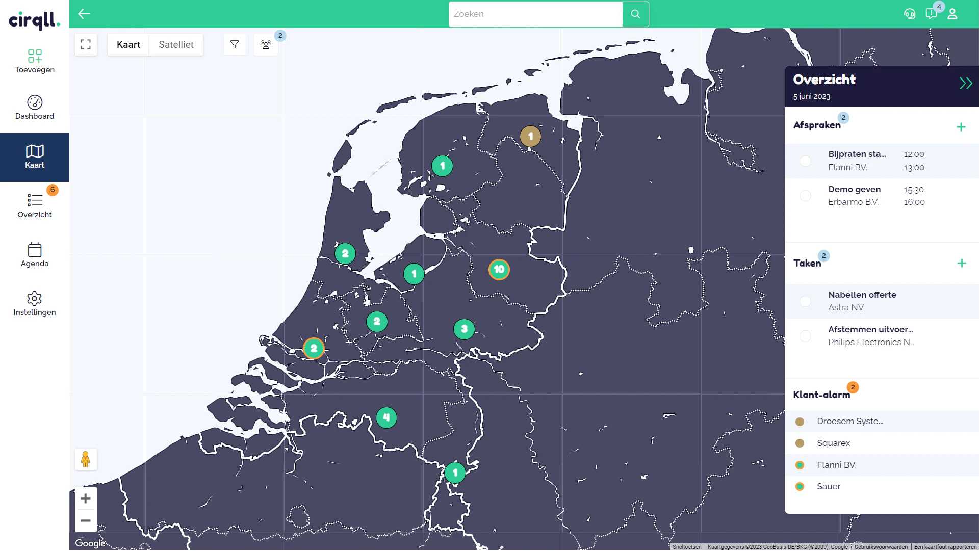Check off Demo geven appointment
This screenshot has width=980, height=551.
(806, 196)
